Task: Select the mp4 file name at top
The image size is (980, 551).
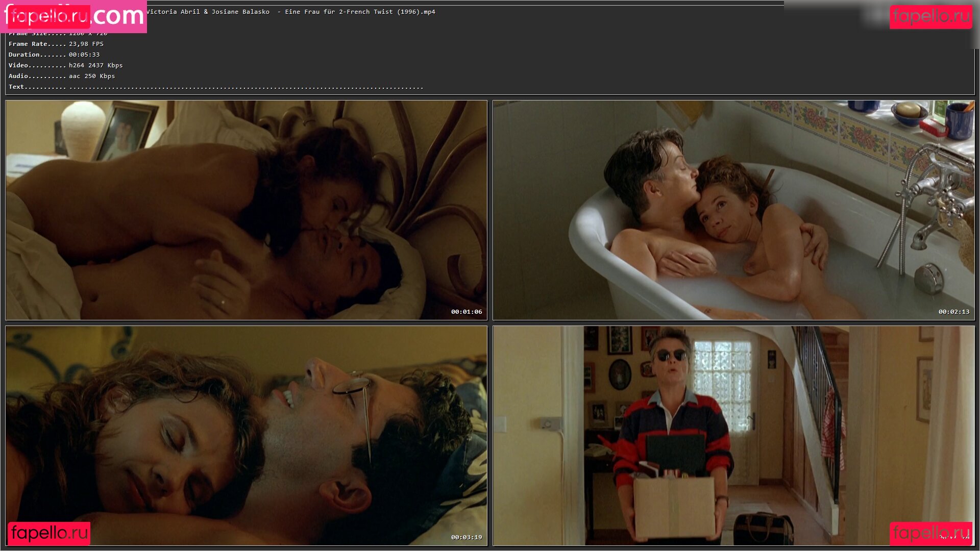Action: pyautogui.click(x=291, y=12)
